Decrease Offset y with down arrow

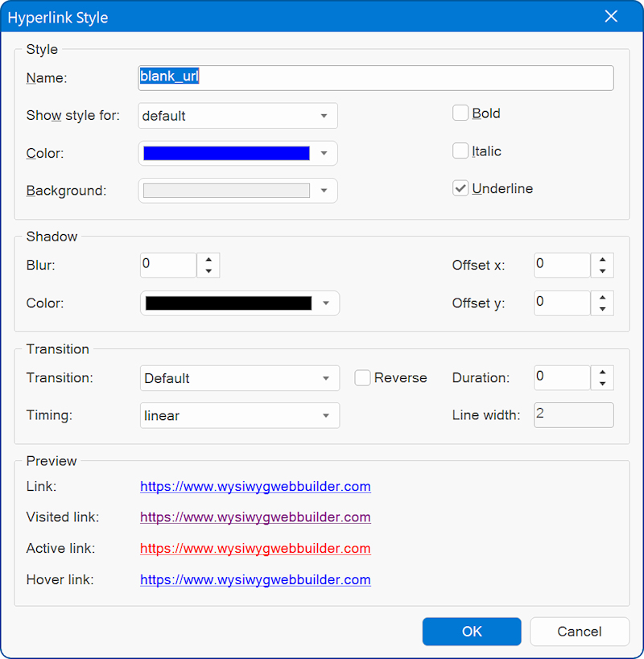[x=602, y=309]
